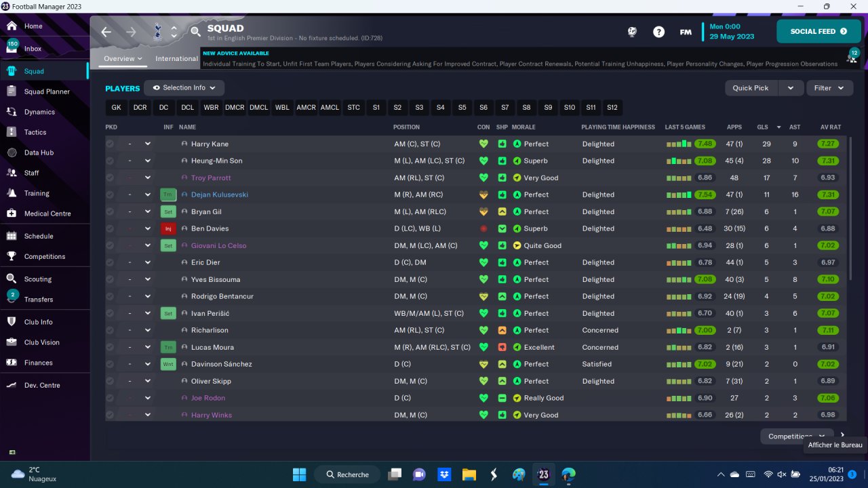Switch to the Overview tab

click(123, 58)
